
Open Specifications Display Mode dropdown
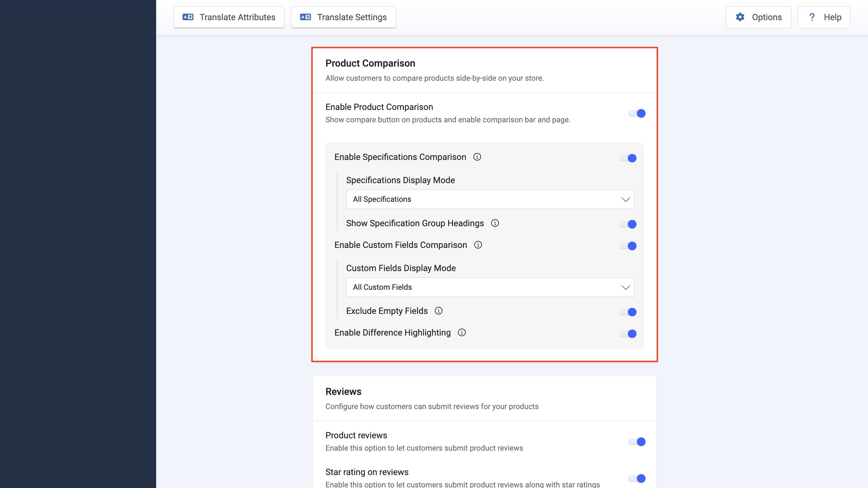coord(490,199)
